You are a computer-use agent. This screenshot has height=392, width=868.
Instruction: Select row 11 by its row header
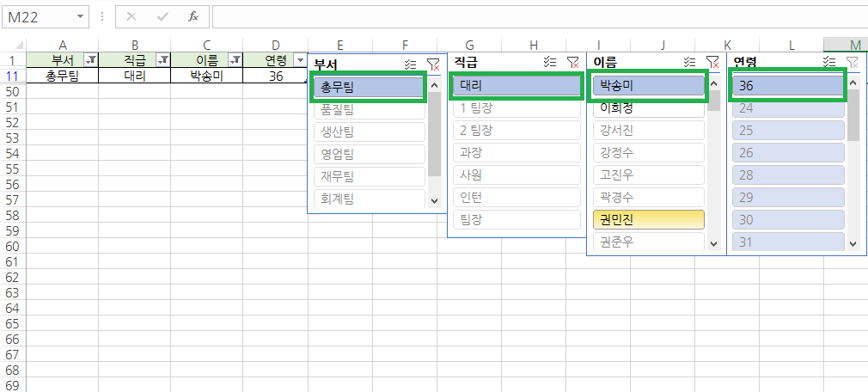13,76
